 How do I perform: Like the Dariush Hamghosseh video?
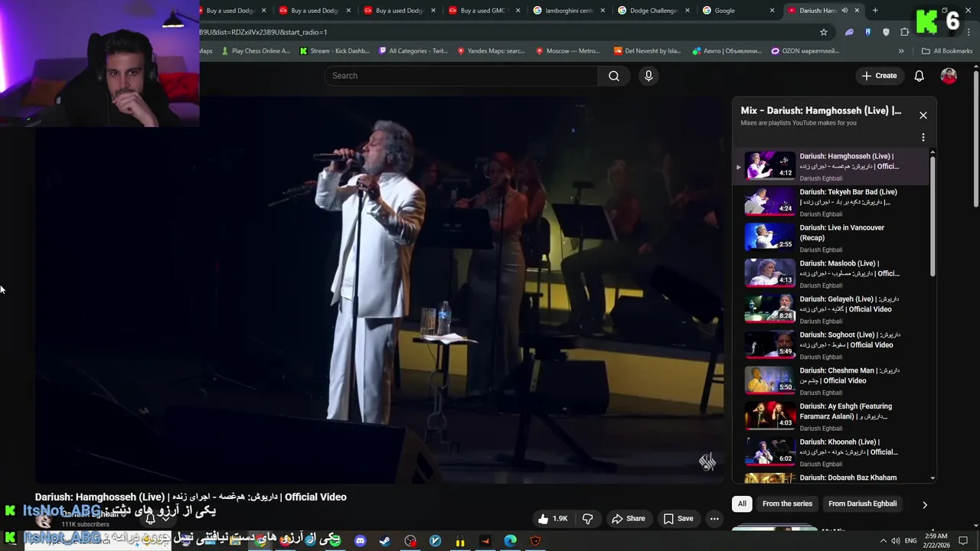[x=553, y=519]
